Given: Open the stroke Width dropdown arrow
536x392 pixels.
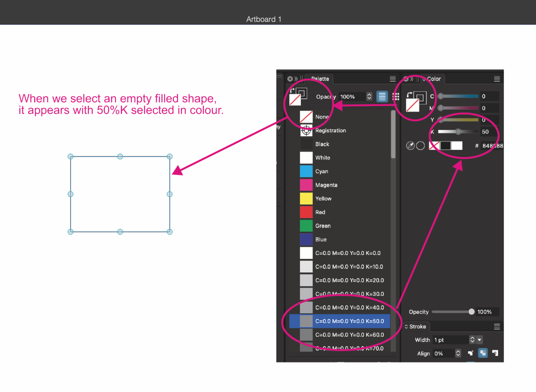Looking at the screenshot, I should pyautogui.click(x=479, y=340).
